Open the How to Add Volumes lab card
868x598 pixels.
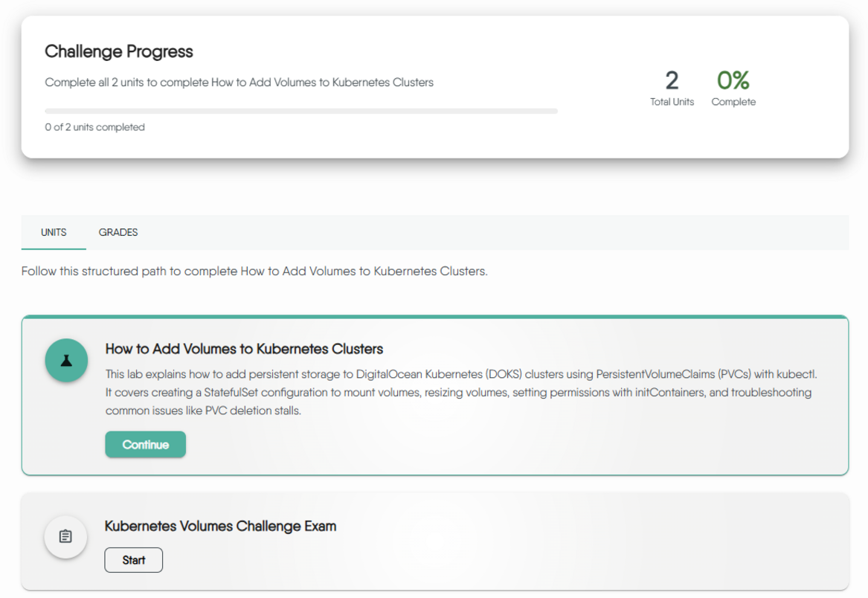coord(245,349)
